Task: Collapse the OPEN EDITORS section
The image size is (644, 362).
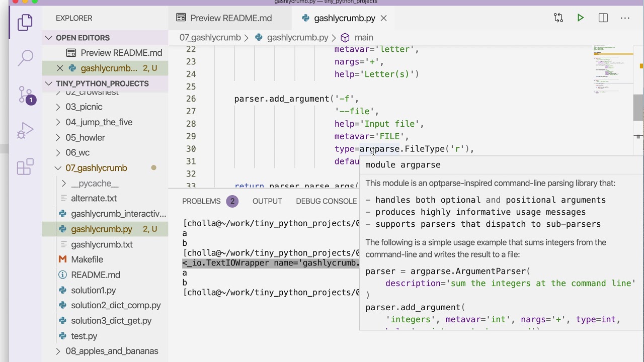Action: point(49,38)
